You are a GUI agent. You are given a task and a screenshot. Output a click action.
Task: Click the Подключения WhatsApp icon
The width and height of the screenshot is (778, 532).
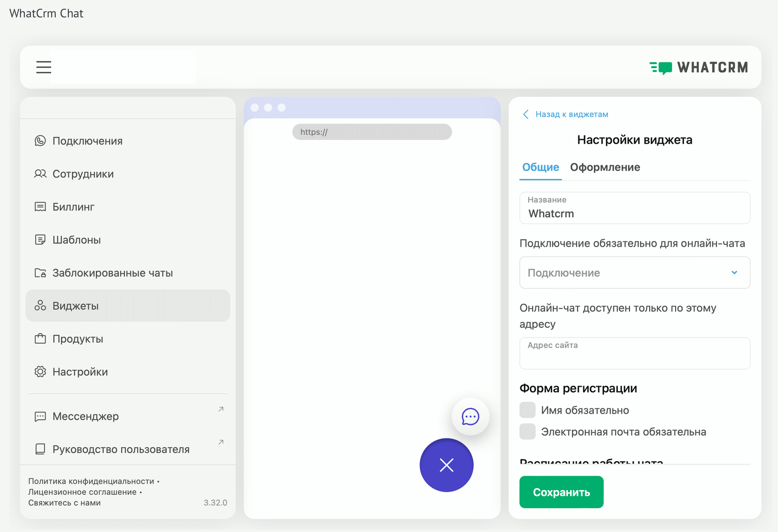click(40, 141)
